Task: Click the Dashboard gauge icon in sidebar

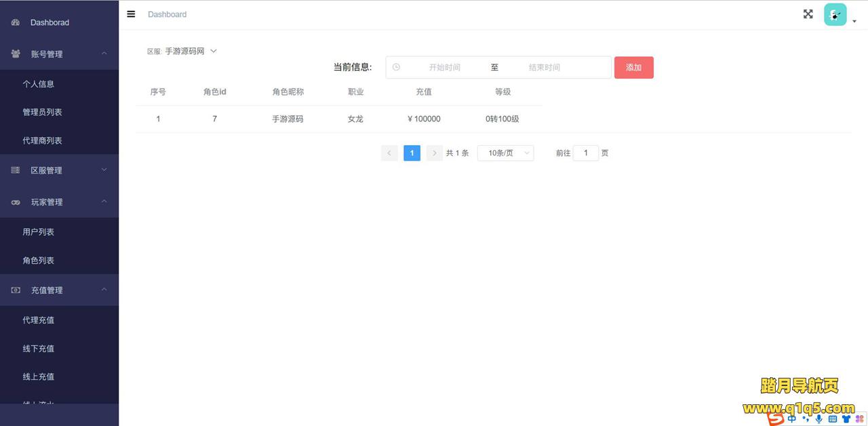Action: click(16, 22)
